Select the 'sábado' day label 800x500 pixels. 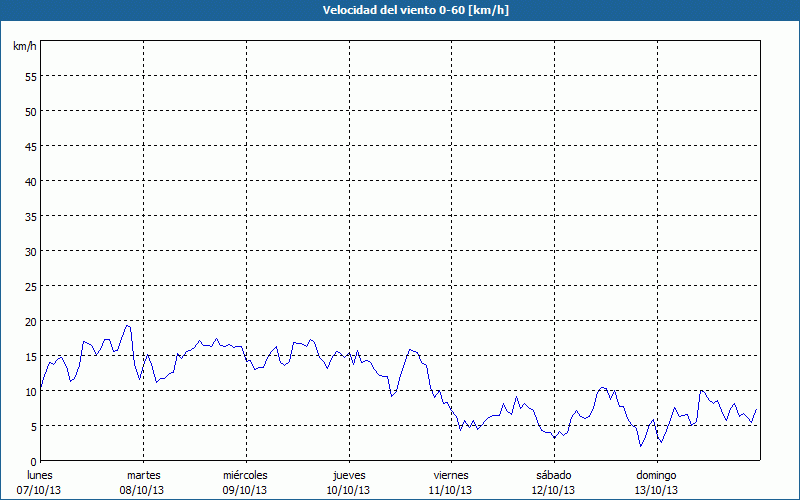(x=553, y=475)
